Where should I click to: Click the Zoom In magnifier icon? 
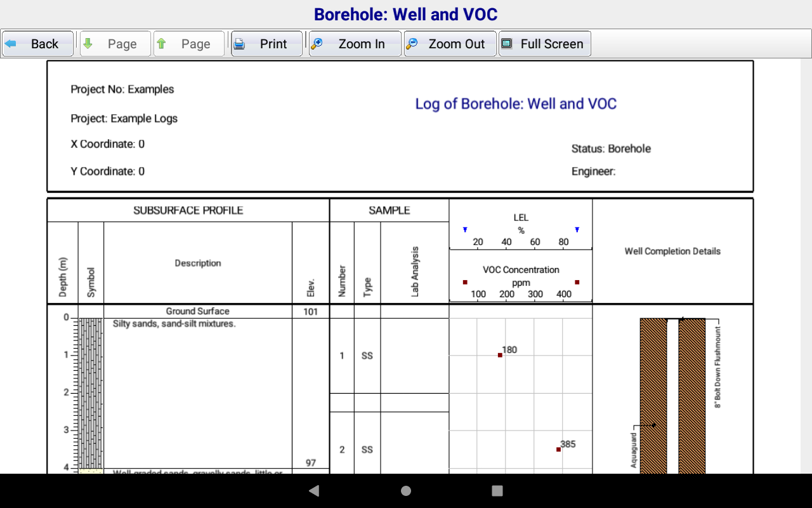tap(317, 44)
